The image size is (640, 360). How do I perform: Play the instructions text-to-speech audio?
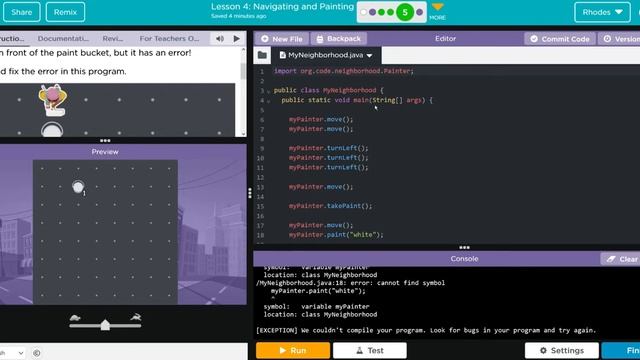(x=237, y=38)
